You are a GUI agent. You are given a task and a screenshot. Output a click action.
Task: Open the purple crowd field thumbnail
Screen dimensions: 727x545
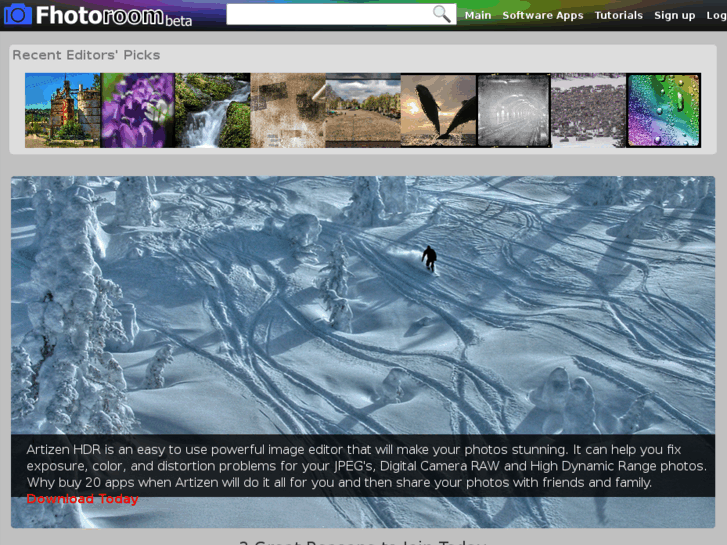tap(589, 110)
